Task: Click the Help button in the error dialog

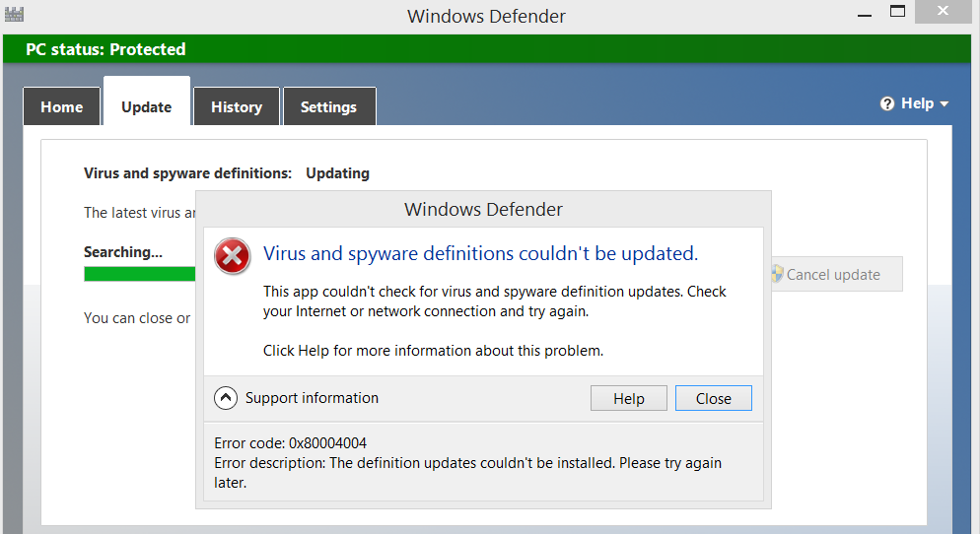Action: click(x=629, y=398)
